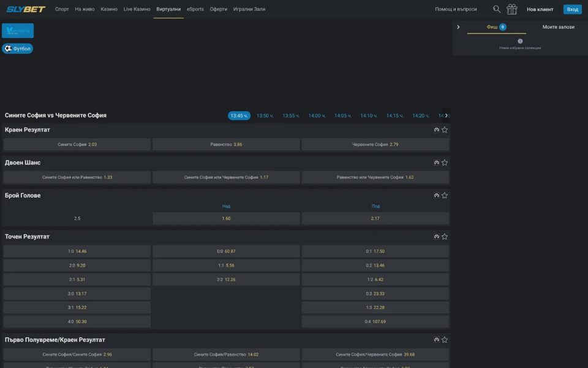This screenshot has width=588, height=368.
Task: Open eSports section
Action: point(195,9)
